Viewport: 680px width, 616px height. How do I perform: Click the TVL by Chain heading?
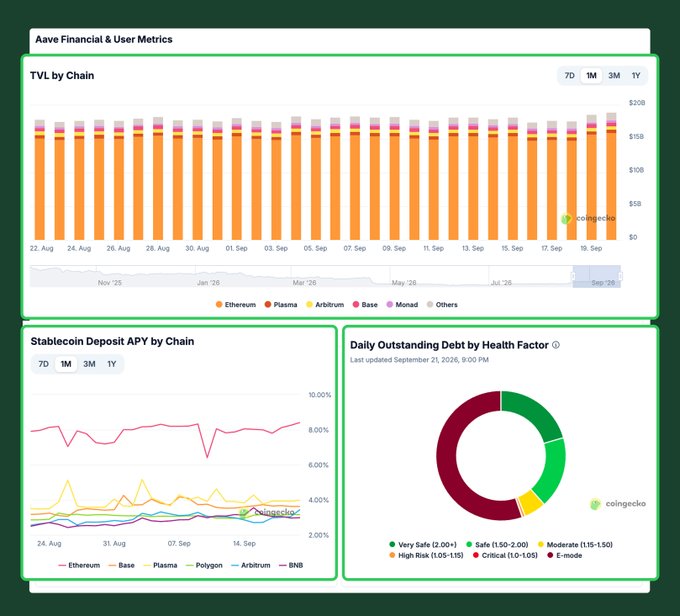(x=62, y=75)
